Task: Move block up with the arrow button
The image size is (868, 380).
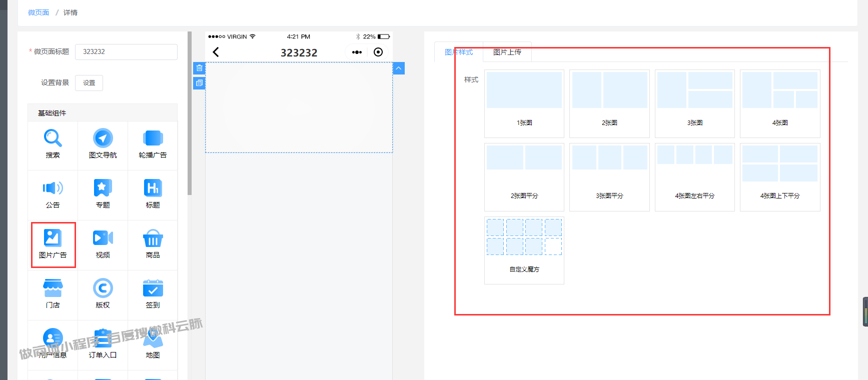Action: [x=399, y=68]
